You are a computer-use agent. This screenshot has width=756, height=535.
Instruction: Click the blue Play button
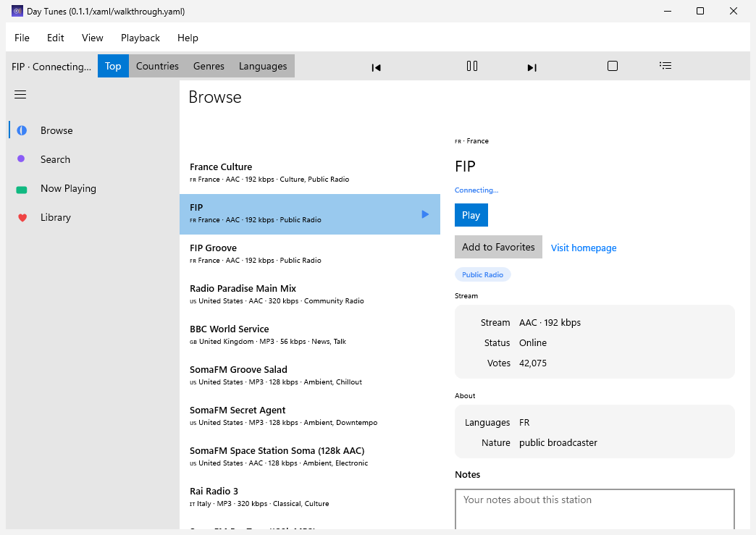click(471, 215)
